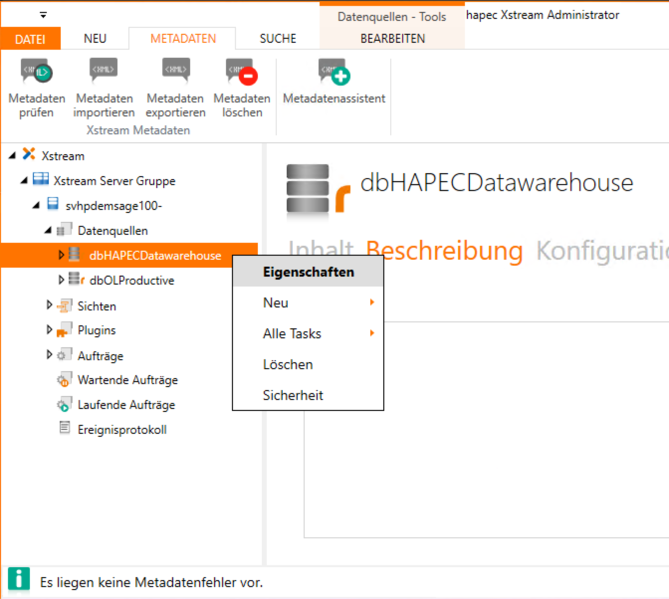Click the large dbHAPECDatawarehouse database icon
Screen dimensions: 669x599
click(318, 189)
